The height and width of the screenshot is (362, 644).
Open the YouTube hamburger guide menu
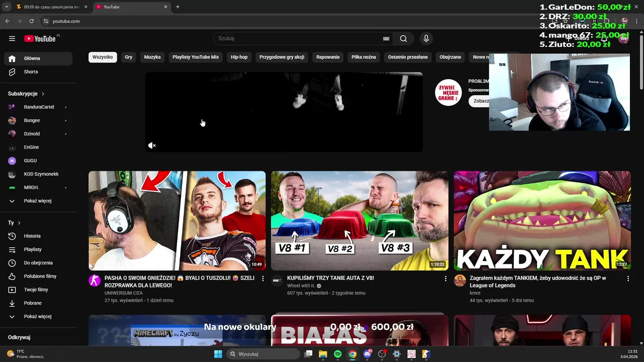coord(12,39)
